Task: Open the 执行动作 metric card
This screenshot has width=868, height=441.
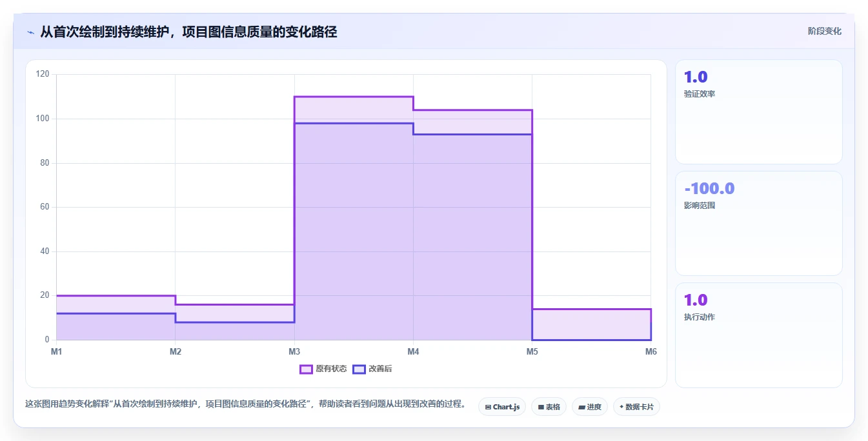Action: (759, 335)
